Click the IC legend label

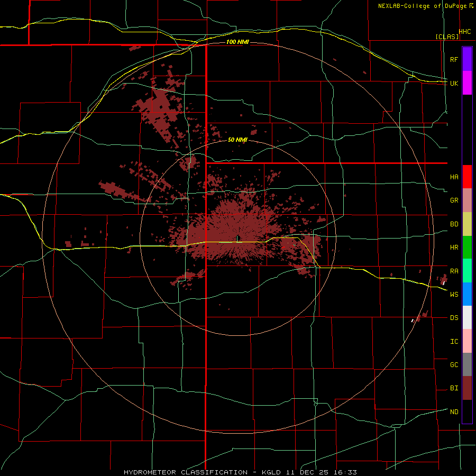(454, 342)
